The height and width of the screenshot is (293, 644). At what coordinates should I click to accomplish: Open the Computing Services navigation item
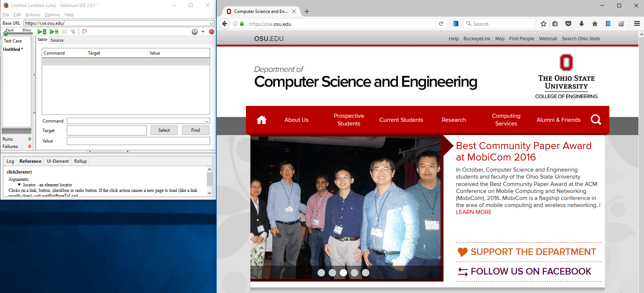(506, 120)
